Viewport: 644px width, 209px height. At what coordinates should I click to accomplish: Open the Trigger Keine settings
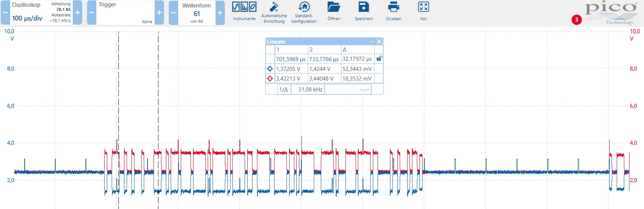click(x=126, y=13)
